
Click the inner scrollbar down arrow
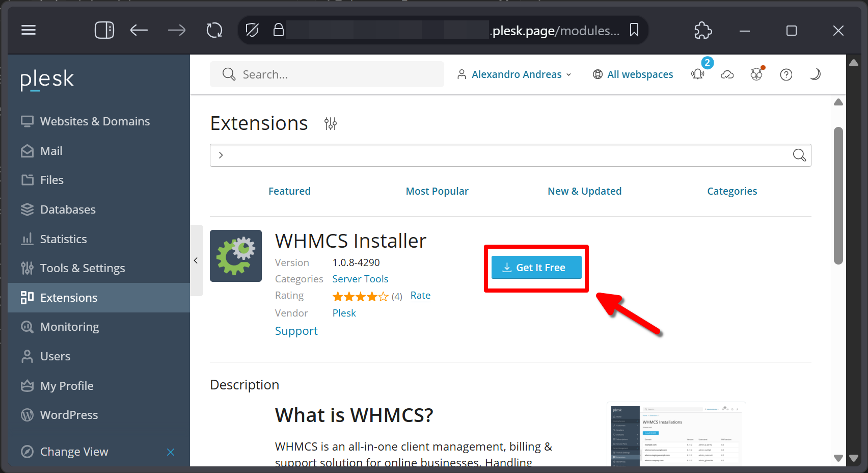(x=838, y=458)
